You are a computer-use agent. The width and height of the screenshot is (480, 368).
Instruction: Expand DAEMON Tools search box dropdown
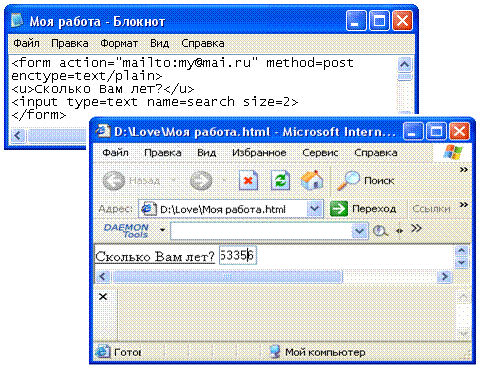[360, 231]
